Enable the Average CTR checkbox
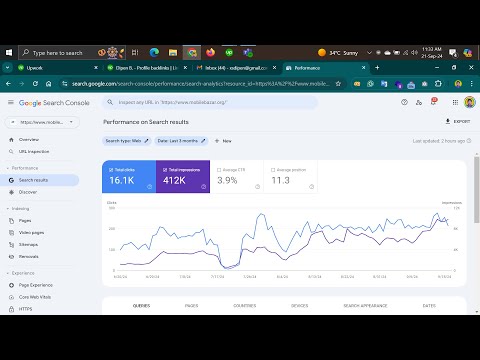This screenshot has height=360, width=480. [219, 170]
